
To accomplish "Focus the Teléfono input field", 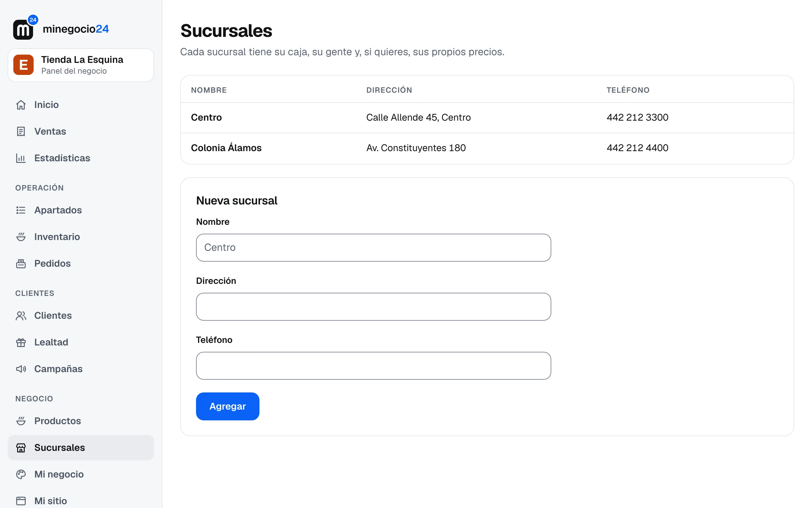I will pos(373,366).
